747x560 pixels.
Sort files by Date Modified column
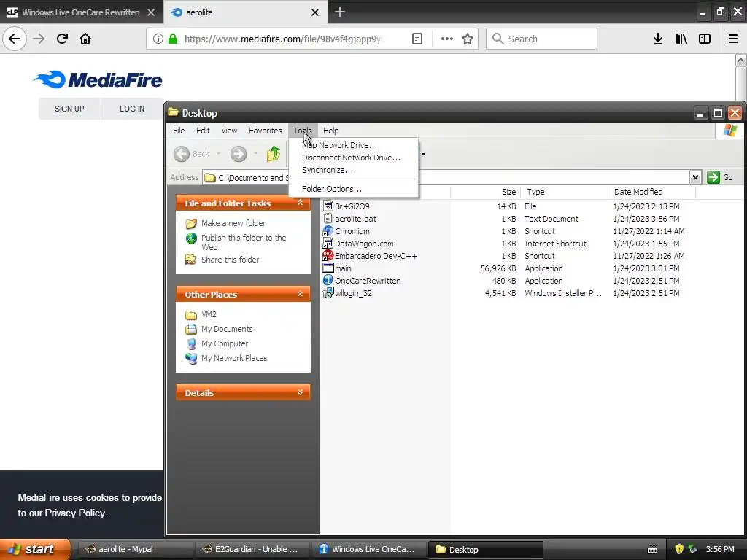pos(651,192)
